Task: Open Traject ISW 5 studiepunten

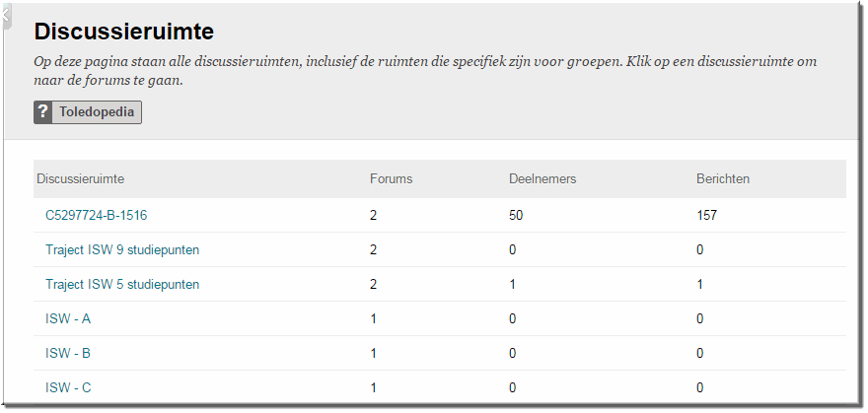Action: (122, 284)
